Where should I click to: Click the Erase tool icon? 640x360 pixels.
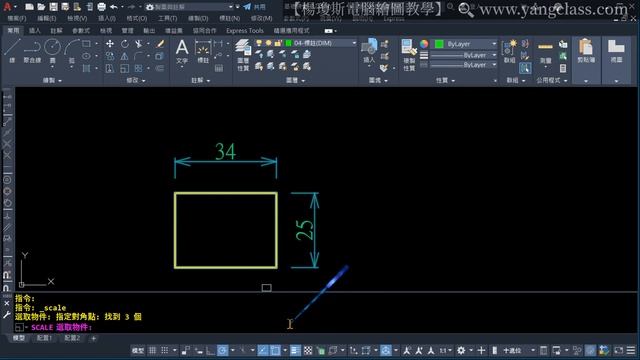point(160,44)
